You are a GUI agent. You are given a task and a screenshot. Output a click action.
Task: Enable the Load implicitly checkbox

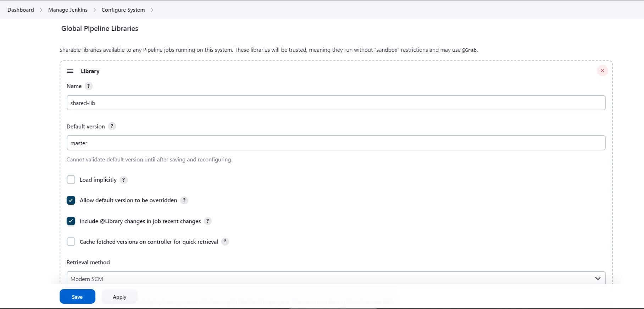click(x=71, y=180)
